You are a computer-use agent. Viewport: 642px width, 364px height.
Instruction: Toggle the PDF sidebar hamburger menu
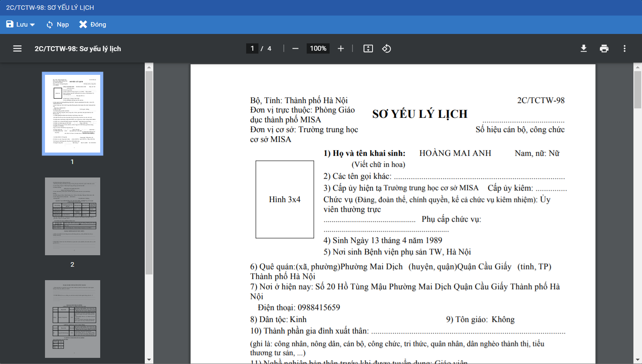17,49
